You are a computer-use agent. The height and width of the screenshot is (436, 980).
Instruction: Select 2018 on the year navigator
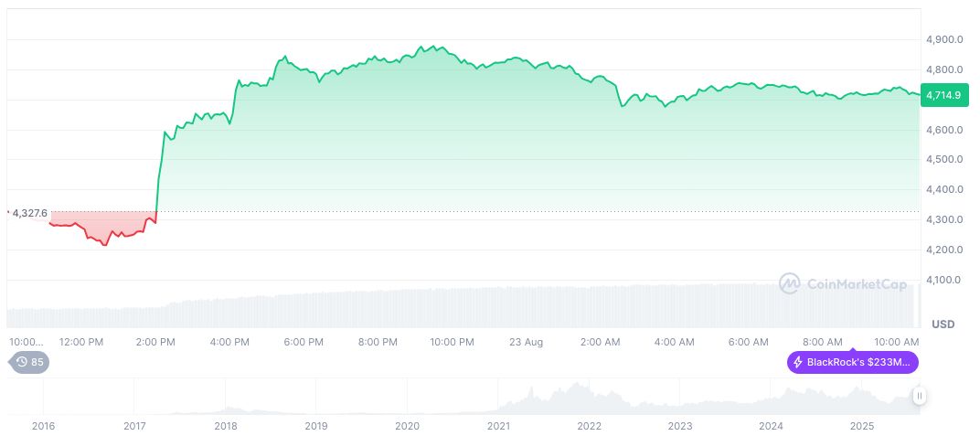225,426
